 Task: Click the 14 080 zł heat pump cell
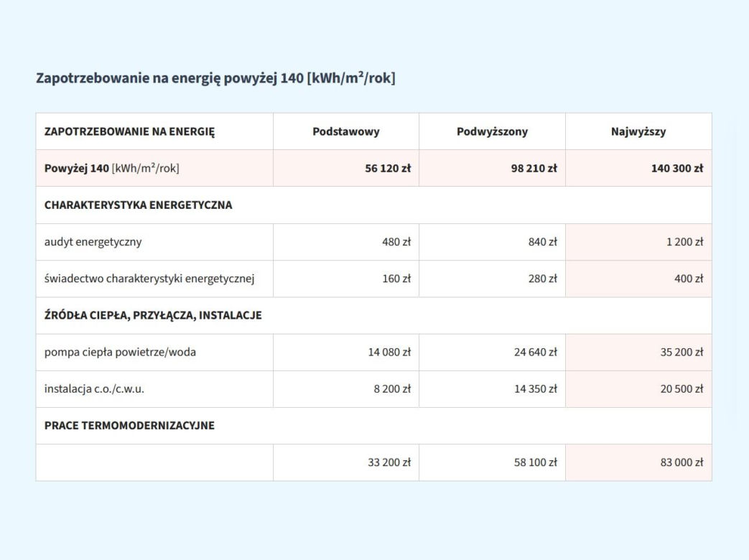pyautogui.click(x=346, y=352)
